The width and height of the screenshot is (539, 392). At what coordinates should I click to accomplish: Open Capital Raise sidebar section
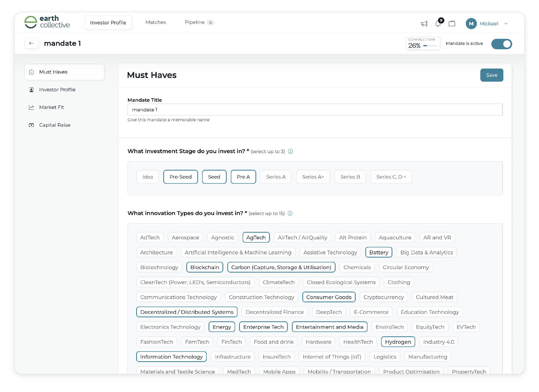pos(64,125)
